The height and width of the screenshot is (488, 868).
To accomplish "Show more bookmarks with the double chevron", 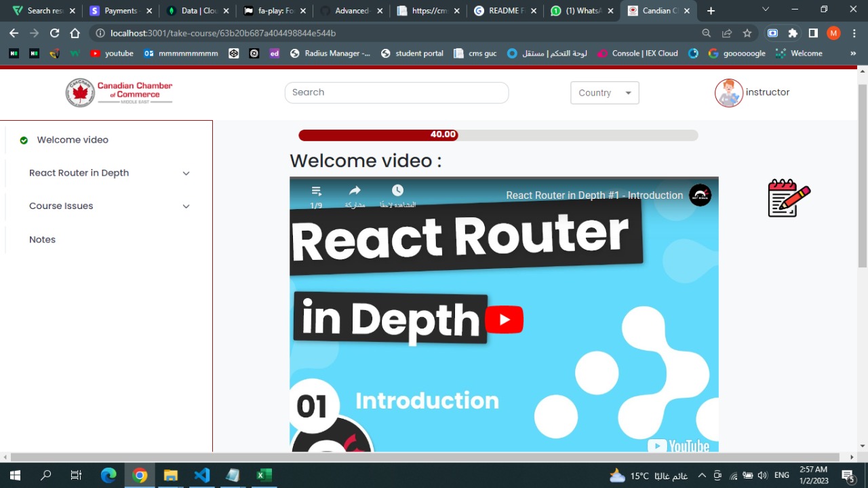I will tap(853, 54).
